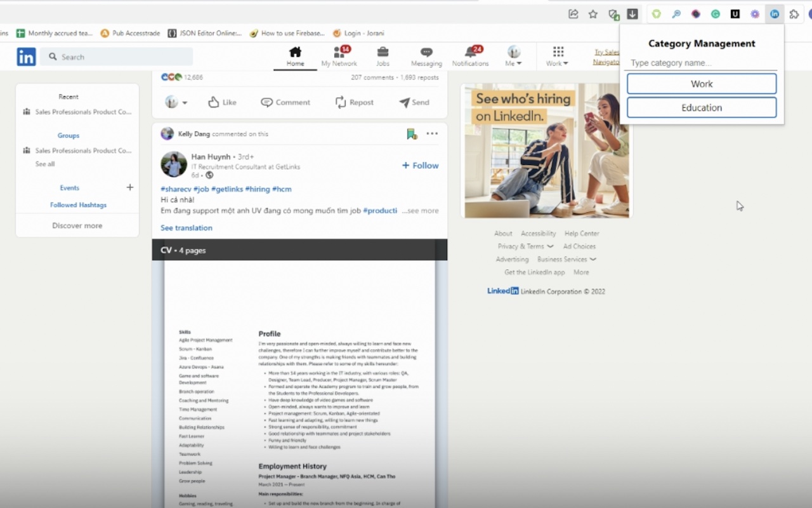The image size is (812, 508).
Task: Open the black U extension icon
Action: click(735, 14)
